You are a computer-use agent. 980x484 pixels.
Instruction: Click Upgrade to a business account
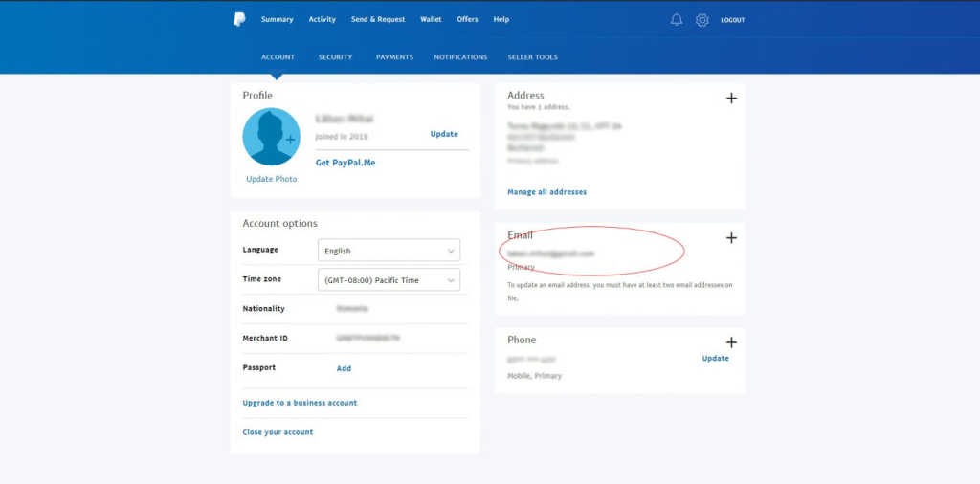300,403
